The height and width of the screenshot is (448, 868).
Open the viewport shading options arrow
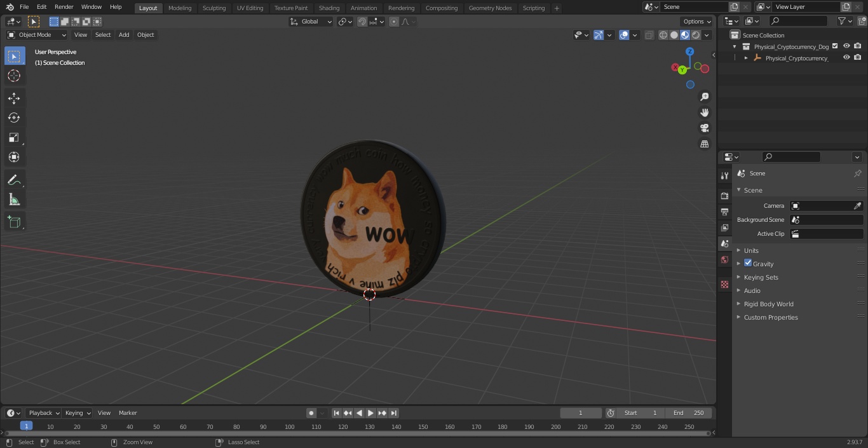click(x=707, y=35)
